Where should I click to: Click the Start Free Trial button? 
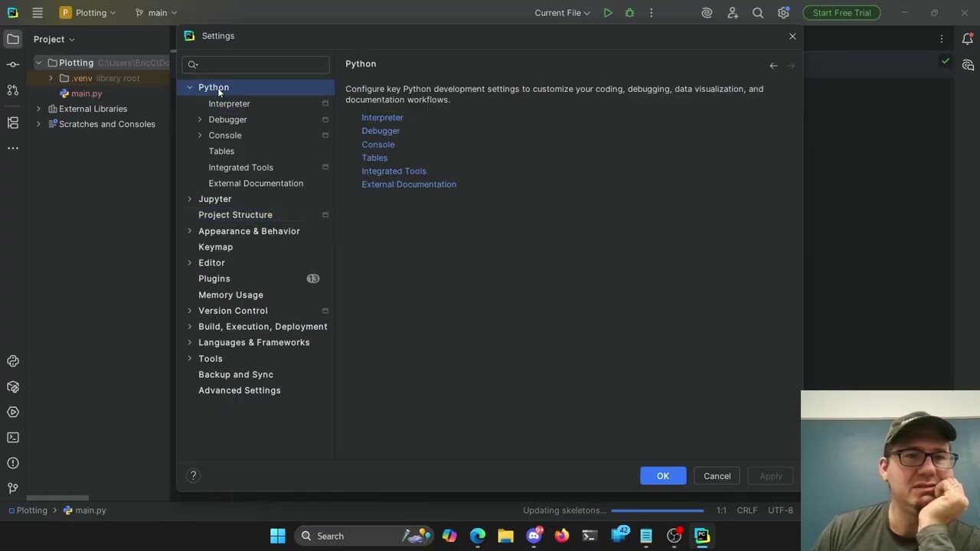[x=842, y=13]
